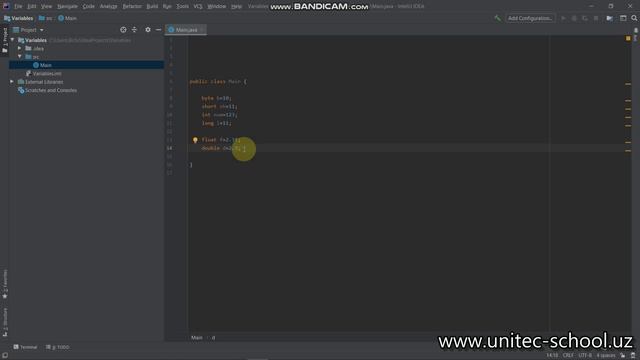The image size is (640, 360).
Task: Click the Search Everywhere magnifier icon
Action: coord(634,18)
